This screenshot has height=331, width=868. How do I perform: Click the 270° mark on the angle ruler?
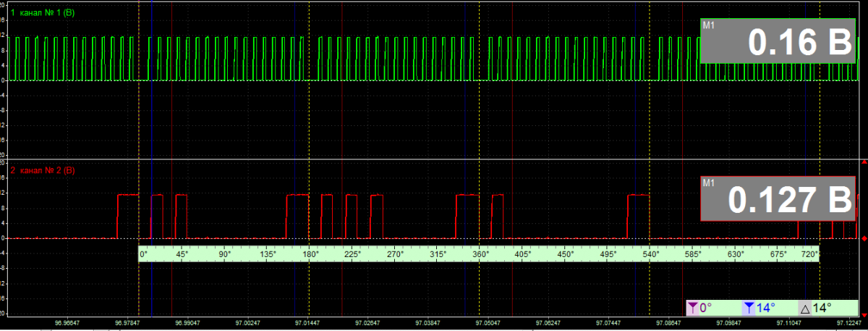click(x=395, y=254)
